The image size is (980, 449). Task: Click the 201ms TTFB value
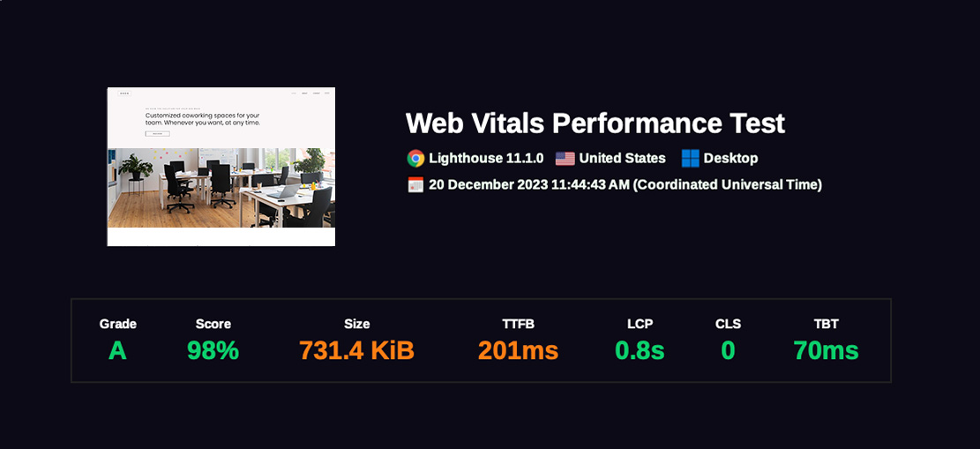[518, 351]
